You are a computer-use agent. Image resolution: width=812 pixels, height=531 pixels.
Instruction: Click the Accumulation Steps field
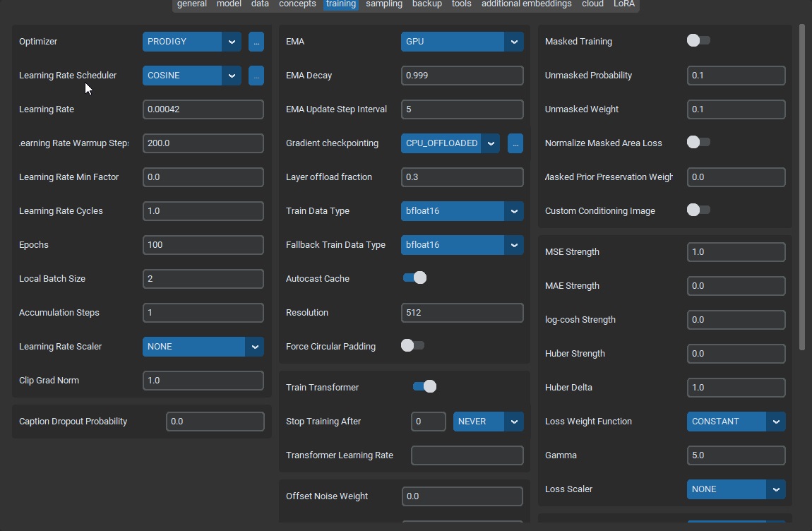pyautogui.click(x=203, y=313)
